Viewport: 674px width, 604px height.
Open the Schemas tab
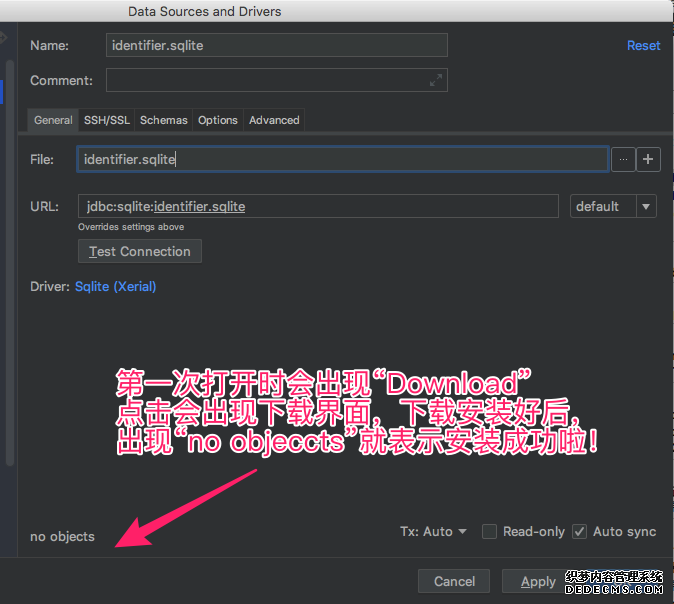click(163, 120)
